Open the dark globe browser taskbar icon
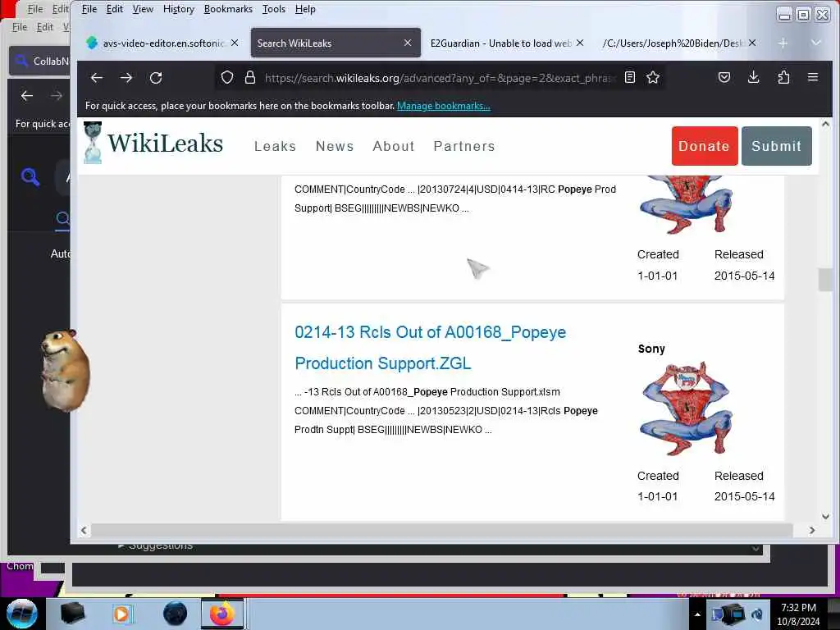 [x=176, y=614]
